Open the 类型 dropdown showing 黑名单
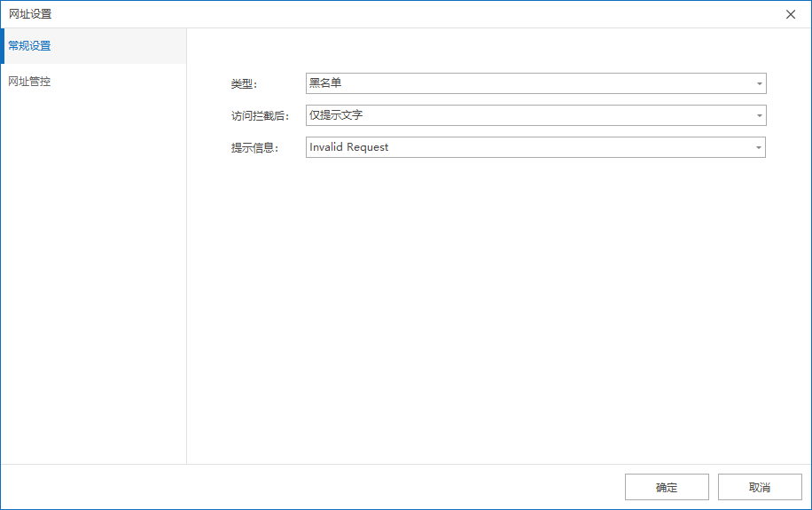 [536, 83]
